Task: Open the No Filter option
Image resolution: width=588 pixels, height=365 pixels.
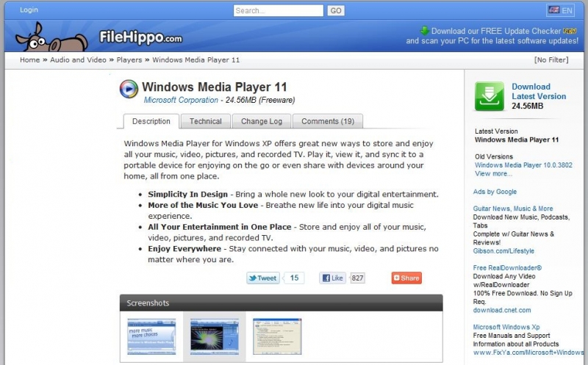Action: pyautogui.click(x=551, y=60)
